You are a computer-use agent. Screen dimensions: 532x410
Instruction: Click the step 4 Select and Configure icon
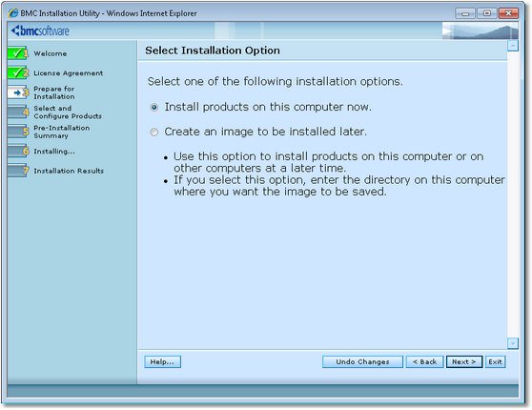[18, 112]
